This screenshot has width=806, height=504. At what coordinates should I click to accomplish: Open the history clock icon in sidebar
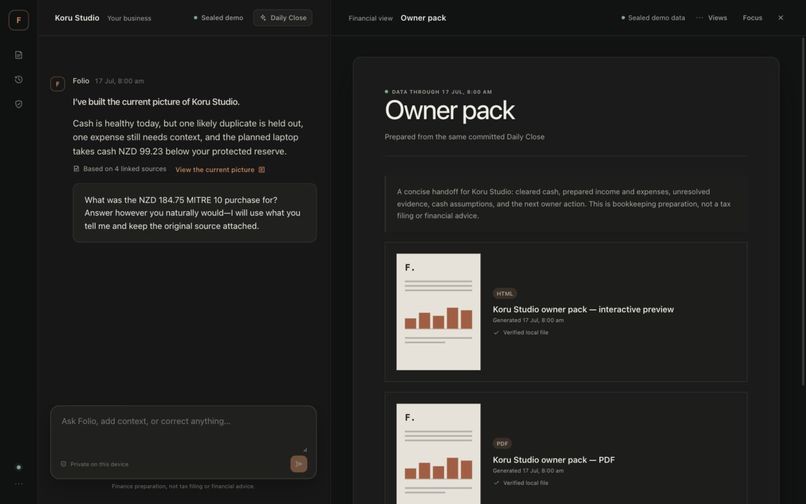(x=19, y=79)
